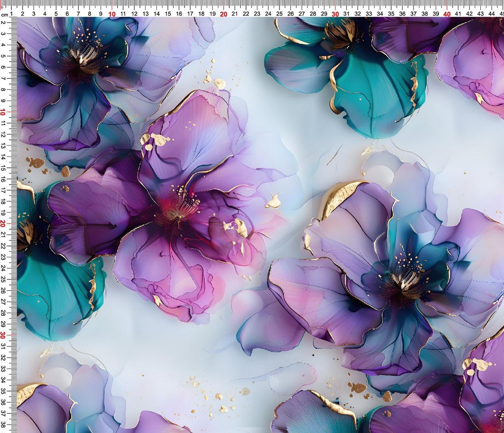Click the red 20 on the top ruler
504x433 pixels.
pyautogui.click(x=223, y=14)
